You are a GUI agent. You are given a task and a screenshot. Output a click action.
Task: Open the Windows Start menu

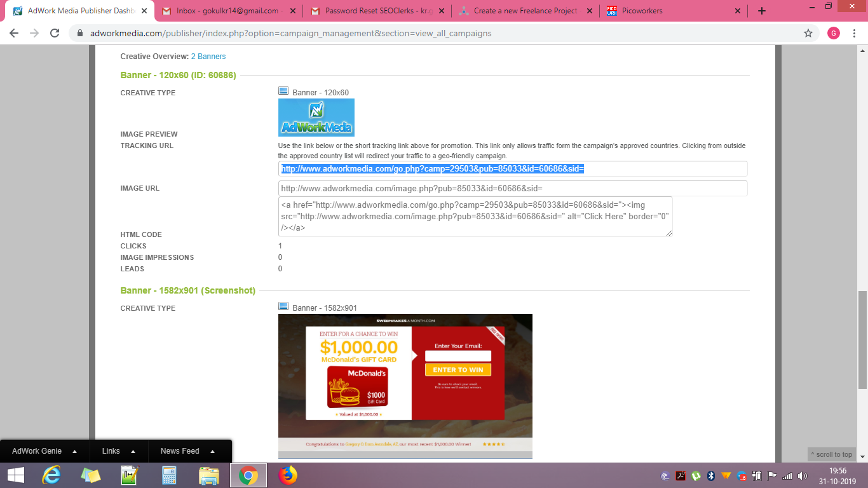coord(15,475)
